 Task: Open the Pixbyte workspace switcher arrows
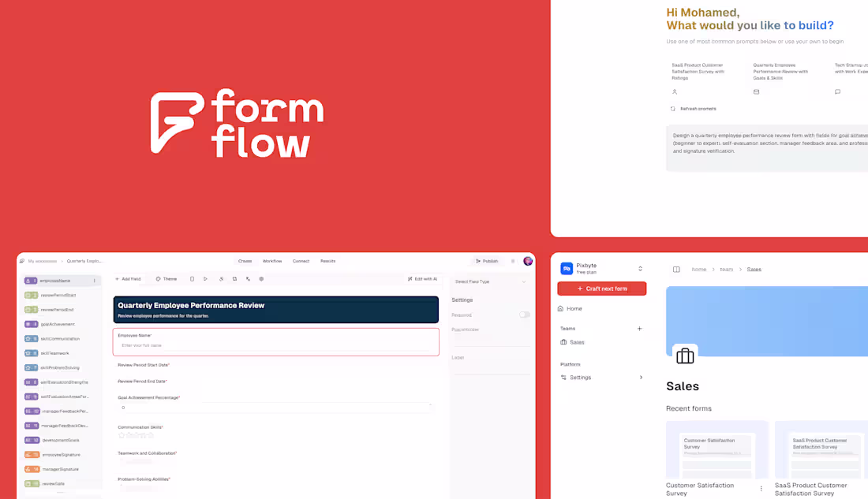641,268
